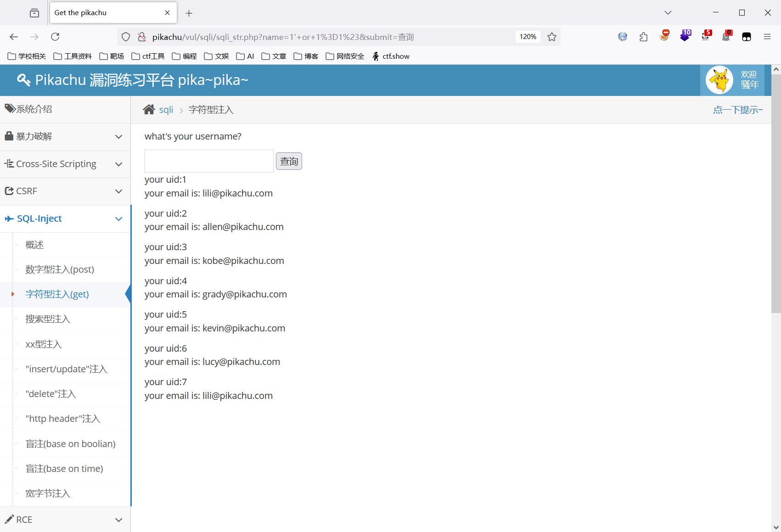781x532 pixels.
Task: Open a new tab with plus
Action: pos(189,13)
